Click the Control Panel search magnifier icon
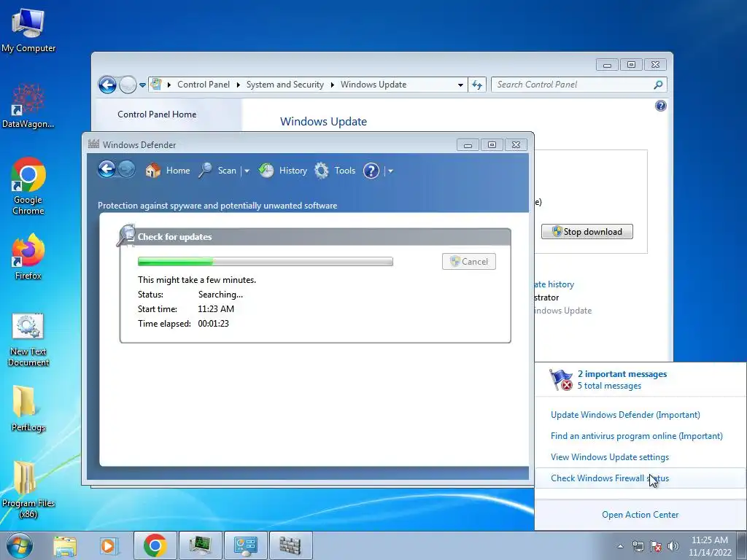The image size is (747, 560). [x=658, y=85]
